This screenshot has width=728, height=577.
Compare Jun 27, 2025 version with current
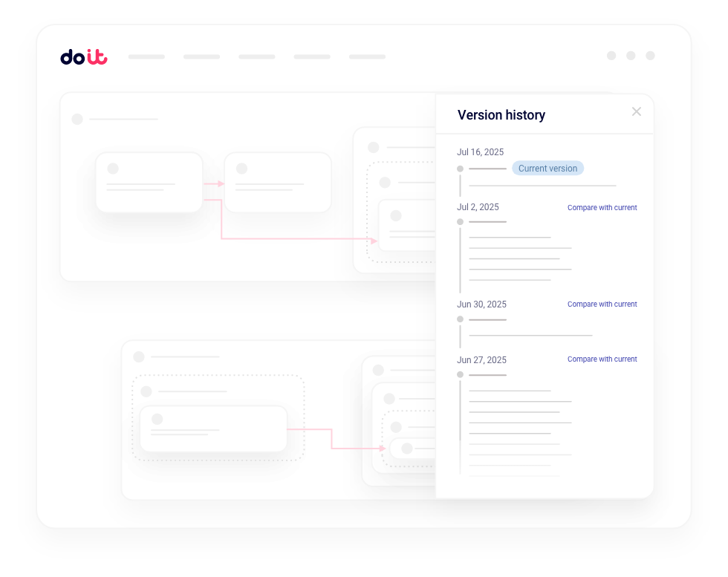point(602,359)
